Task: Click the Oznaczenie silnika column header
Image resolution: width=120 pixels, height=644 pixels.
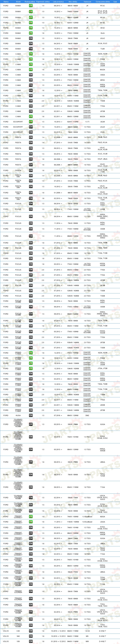Action: (103, 2)
